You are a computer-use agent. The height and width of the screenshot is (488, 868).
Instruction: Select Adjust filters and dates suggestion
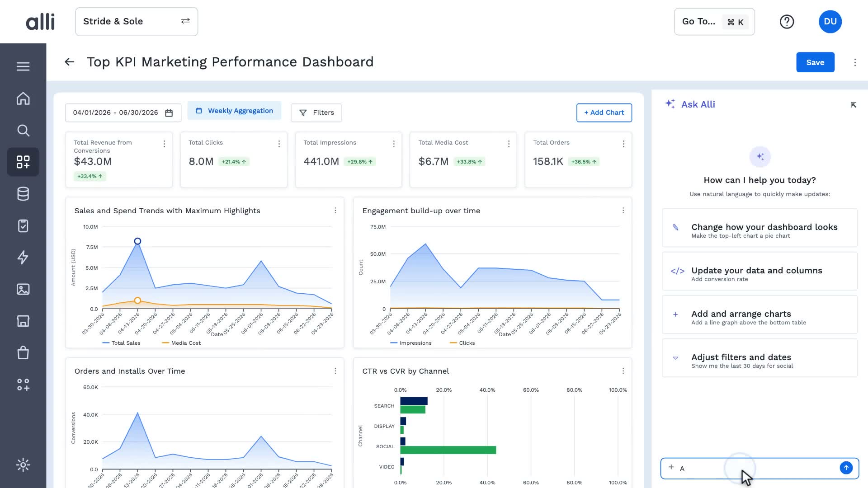coord(759,358)
